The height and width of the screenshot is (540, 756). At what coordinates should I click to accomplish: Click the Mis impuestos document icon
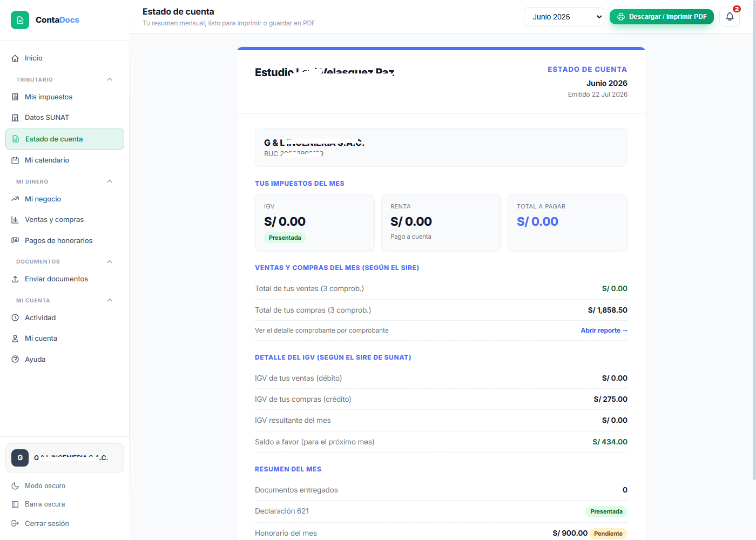15,97
